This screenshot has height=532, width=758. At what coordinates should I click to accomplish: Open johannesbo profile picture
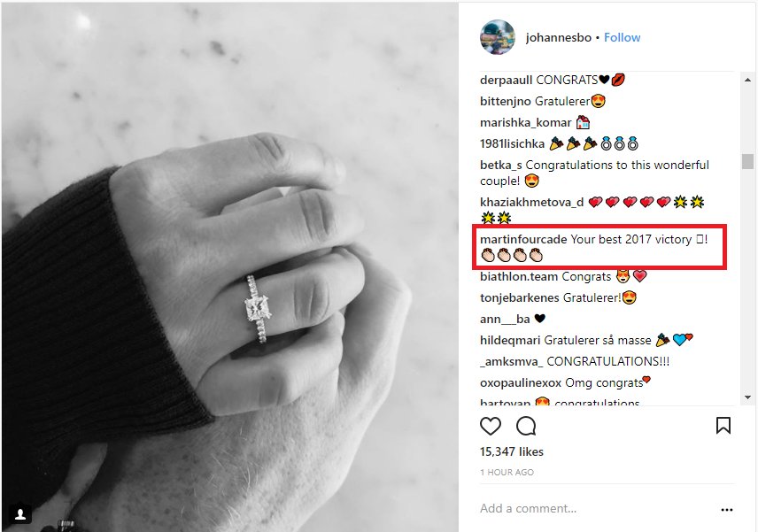(498, 37)
